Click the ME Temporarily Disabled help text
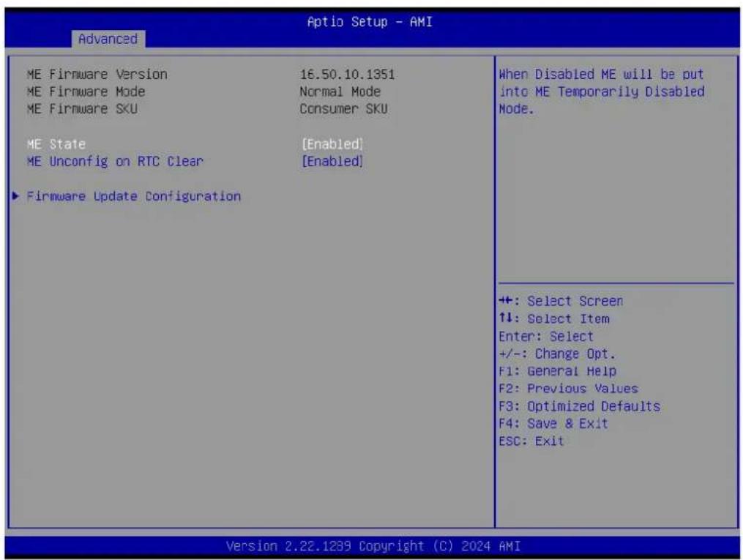The height and width of the screenshot is (560, 743). coord(601,92)
